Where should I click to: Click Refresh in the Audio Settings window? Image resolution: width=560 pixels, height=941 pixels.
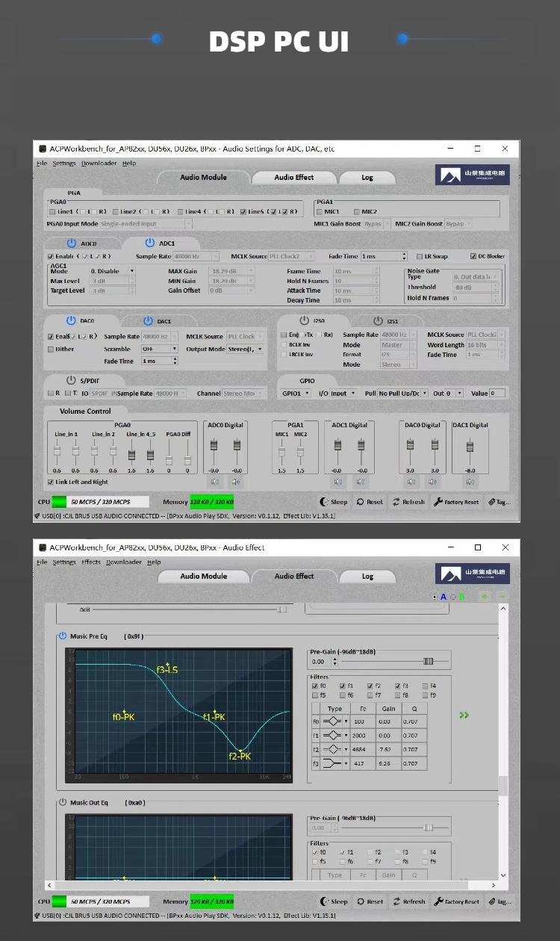pos(408,503)
